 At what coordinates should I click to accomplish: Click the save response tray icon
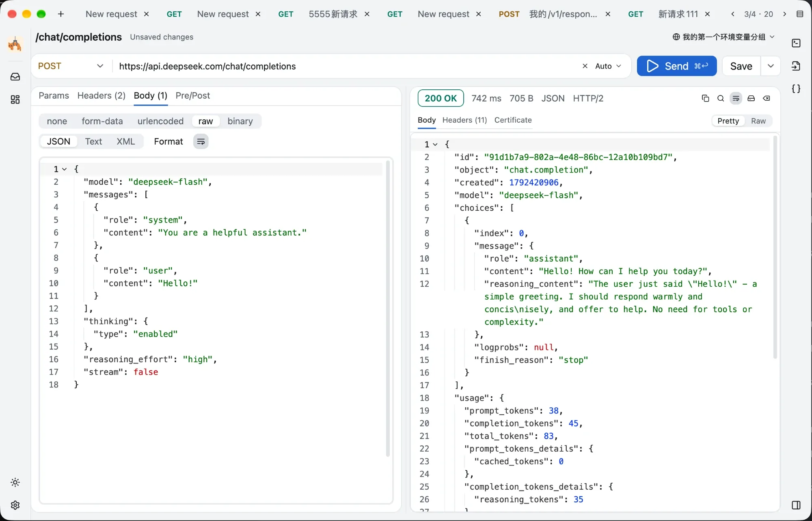(751, 98)
